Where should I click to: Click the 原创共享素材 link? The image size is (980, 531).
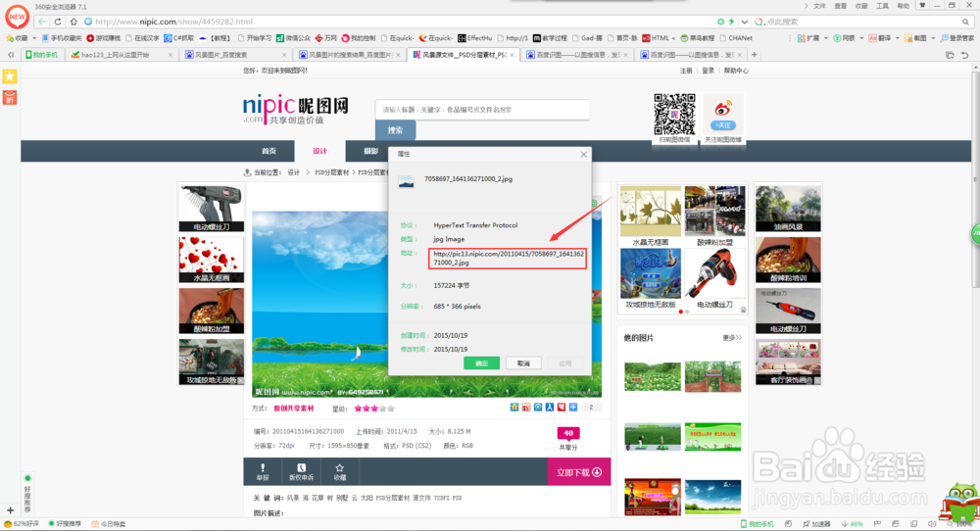pyautogui.click(x=294, y=409)
